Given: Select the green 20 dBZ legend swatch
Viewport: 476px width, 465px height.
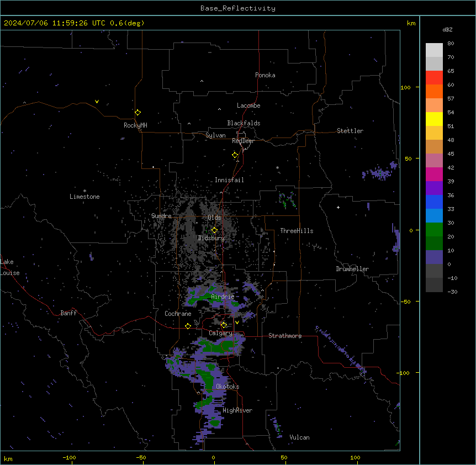Looking at the screenshot, I should coord(434,230).
